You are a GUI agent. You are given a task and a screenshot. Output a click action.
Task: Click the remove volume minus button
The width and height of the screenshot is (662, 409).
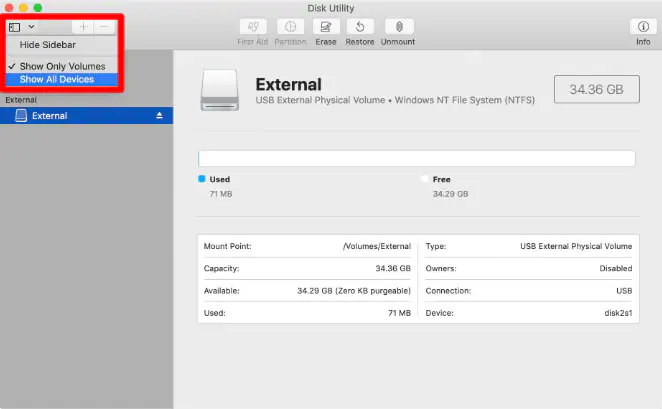(x=104, y=27)
